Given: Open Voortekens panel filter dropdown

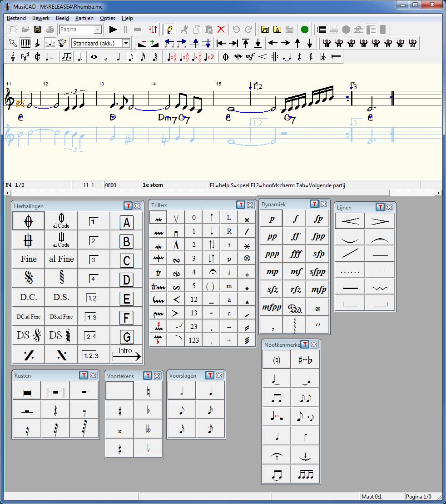Looking at the screenshot, I should click(148, 375).
